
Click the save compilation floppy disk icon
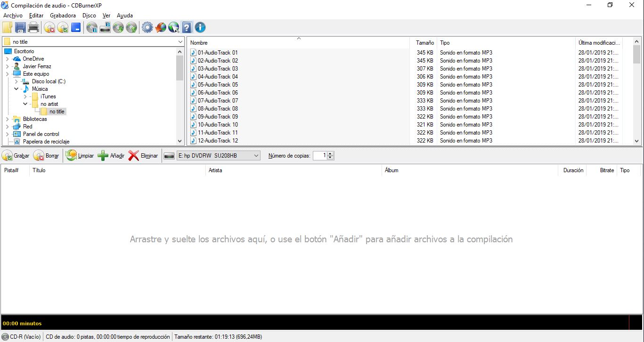coord(20,28)
